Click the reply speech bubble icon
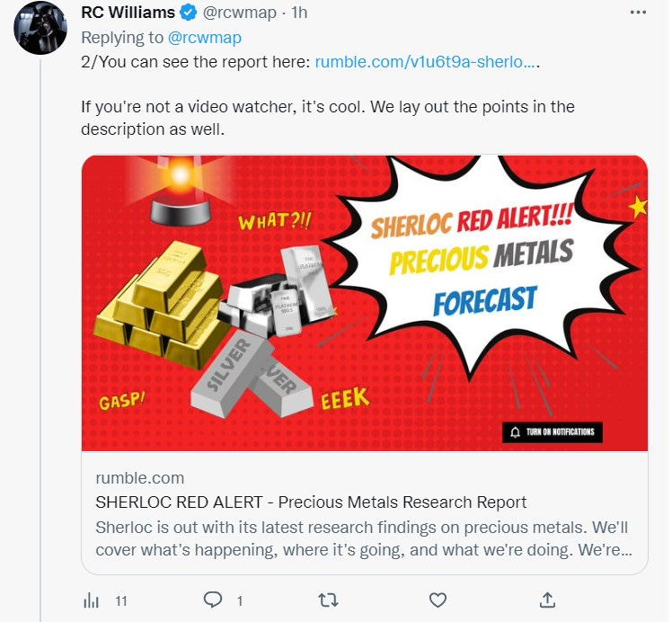Image resolution: width=672 pixels, height=622 pixels. (x=213, y=600)
